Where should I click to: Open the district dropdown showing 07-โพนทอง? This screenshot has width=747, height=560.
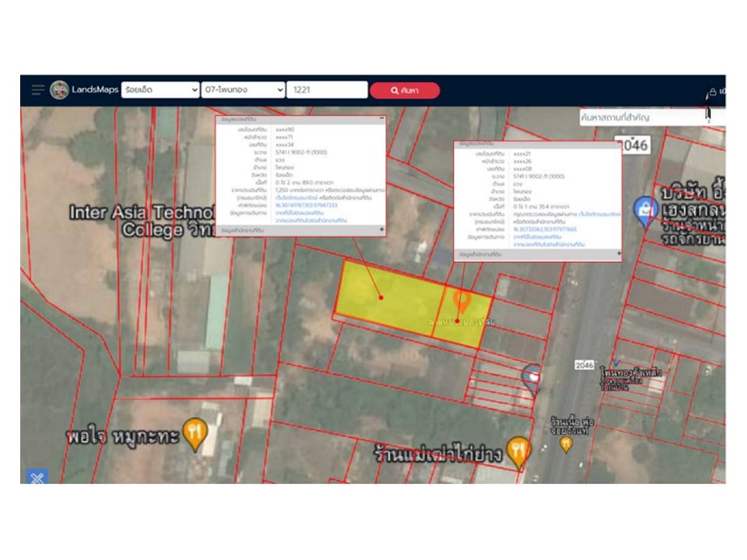pos(244,90)
